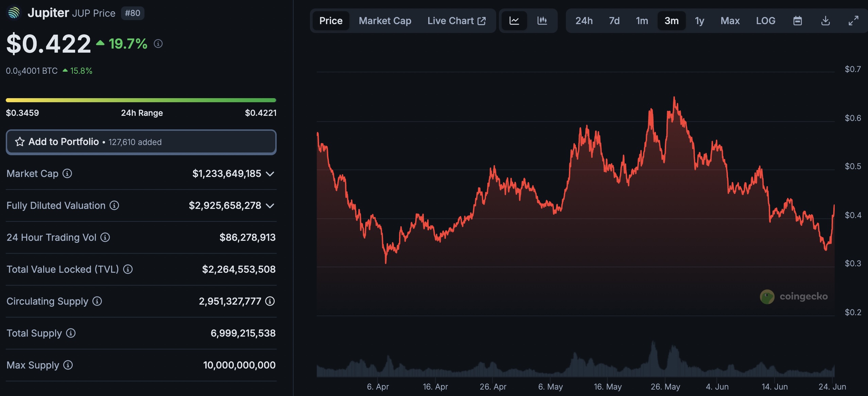The image size is (868, 396).
Task: Switch to candlestick chart view icon
Action: (x=542, y=21)
